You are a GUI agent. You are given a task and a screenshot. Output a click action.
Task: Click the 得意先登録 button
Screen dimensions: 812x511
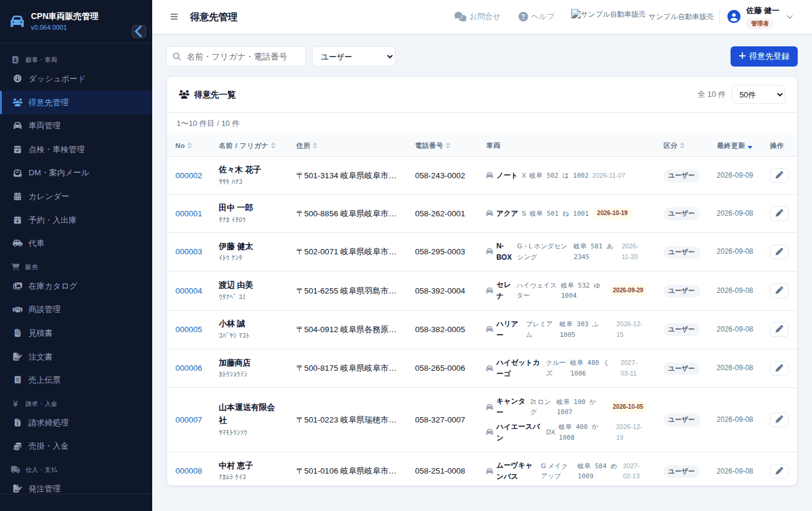[x=764, y=56]
